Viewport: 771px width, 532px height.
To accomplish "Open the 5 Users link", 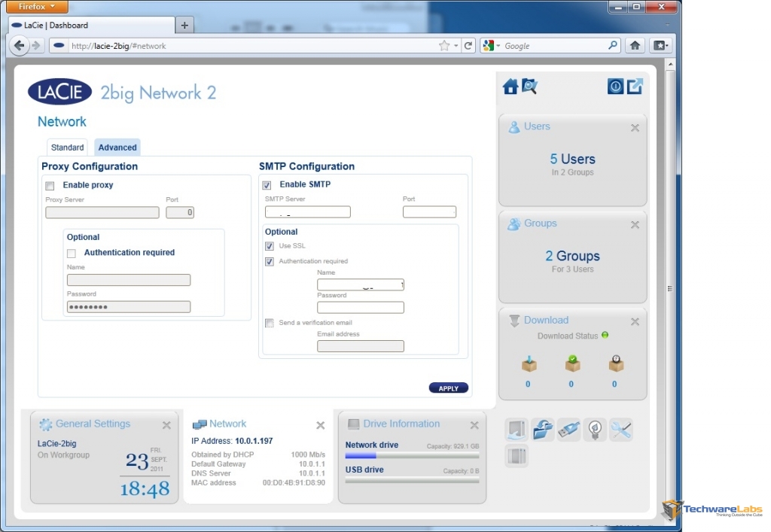I will click(572, 160).
